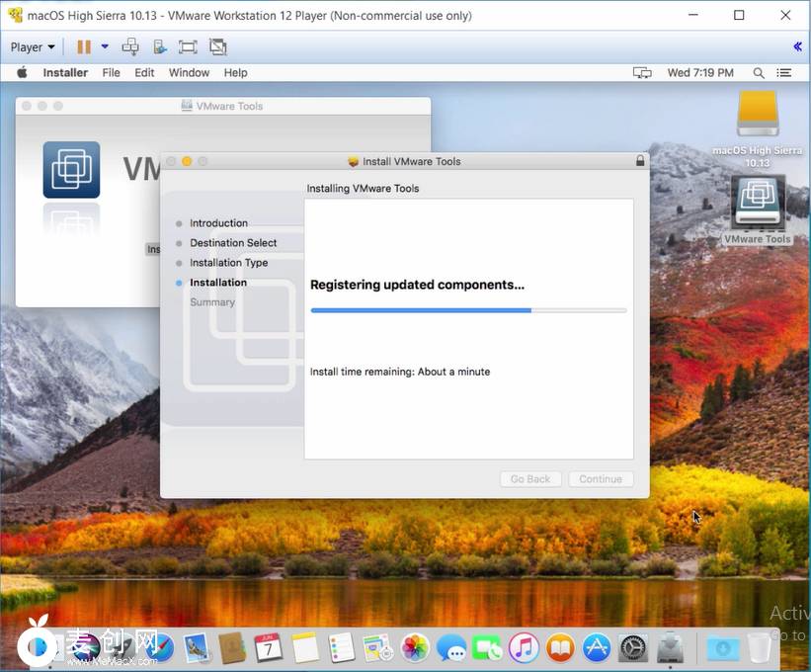Switch to Unity mode using toolbar icon
The width and height of the screenshot is (811, 672).
tap(218, 46)
